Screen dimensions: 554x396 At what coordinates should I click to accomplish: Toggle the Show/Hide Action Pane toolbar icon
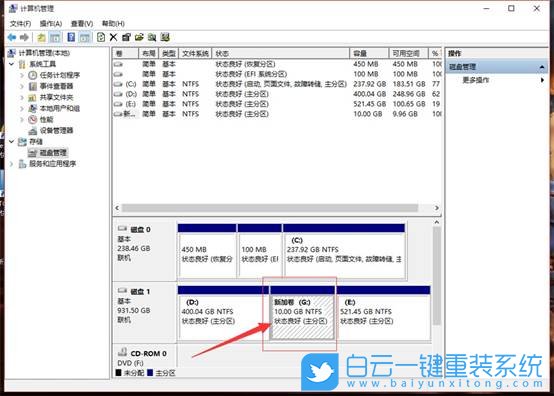[x=84, y=37]
